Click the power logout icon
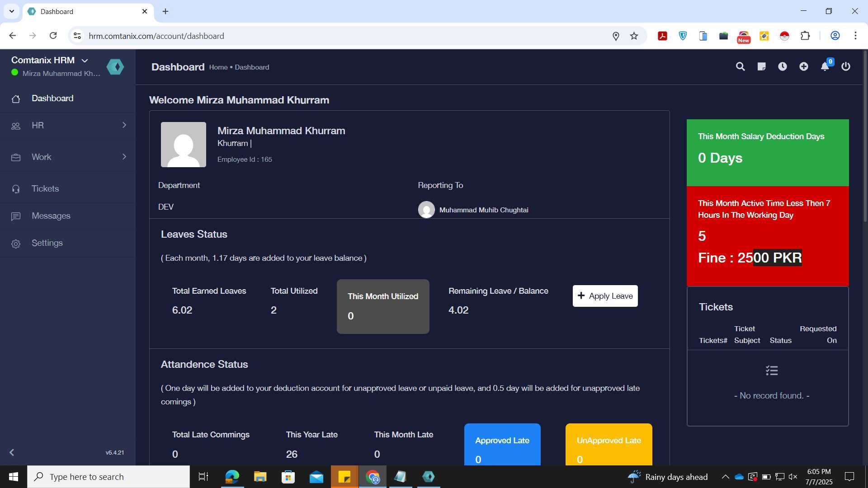 (x=846, y=67)
